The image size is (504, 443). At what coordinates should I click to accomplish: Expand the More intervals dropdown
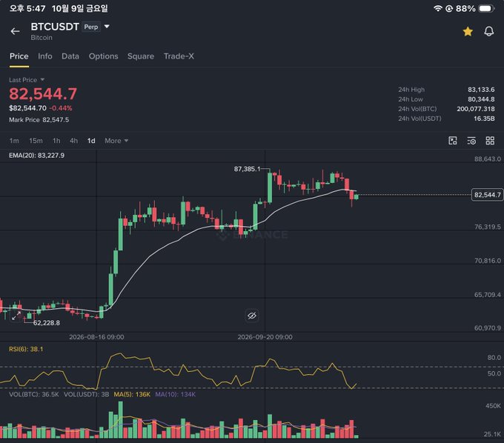pos(116,141)
